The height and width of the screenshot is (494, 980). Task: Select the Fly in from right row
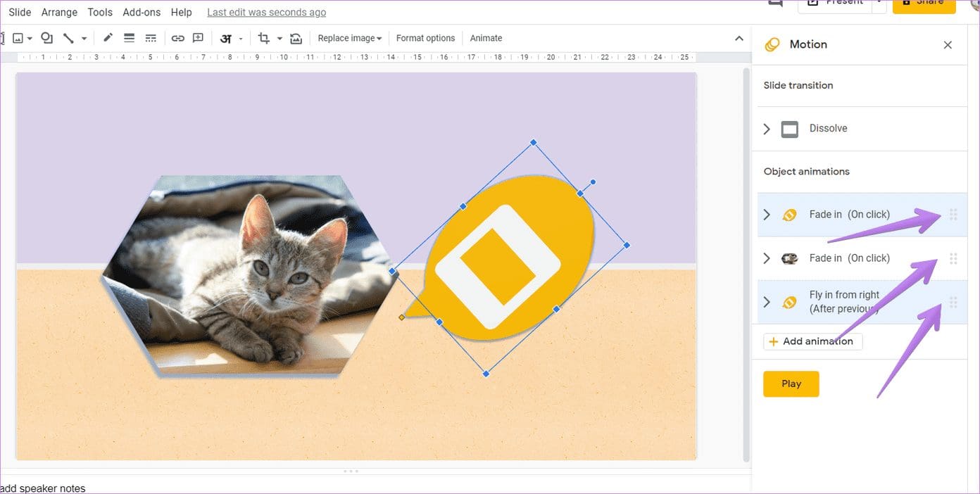point(862,302)
